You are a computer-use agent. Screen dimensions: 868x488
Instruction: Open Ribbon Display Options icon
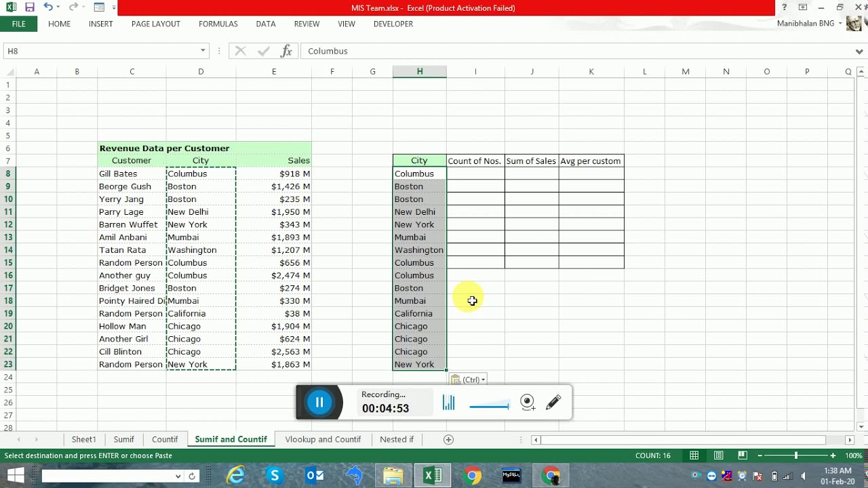pos(803,7)
